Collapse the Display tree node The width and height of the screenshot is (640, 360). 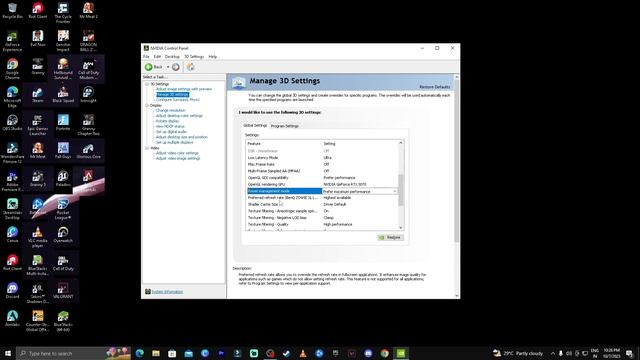coord(147,105)
